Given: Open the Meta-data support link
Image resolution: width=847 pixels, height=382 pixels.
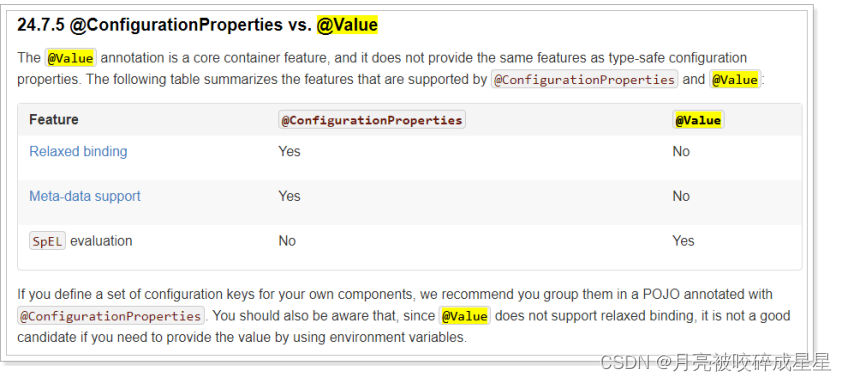Looking at the screenshot, I should (x=85, y=196).
